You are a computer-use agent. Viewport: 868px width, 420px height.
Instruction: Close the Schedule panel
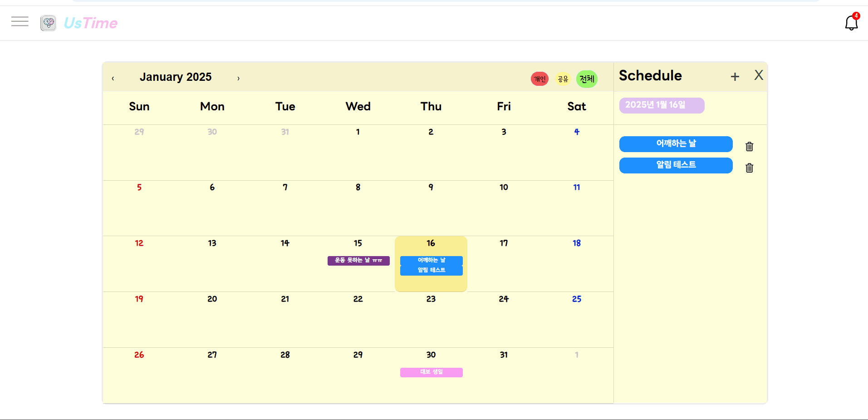coord(758,75)
